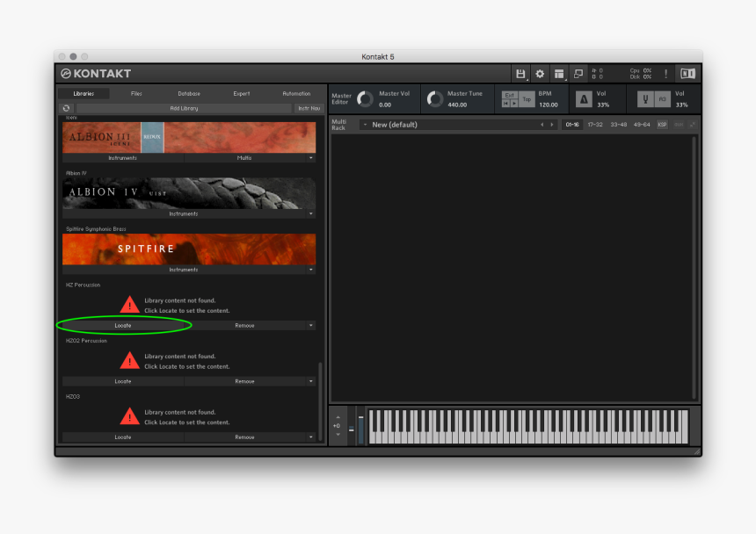Open the multi rack New (default) dropdown

click(x=364, y=125)
